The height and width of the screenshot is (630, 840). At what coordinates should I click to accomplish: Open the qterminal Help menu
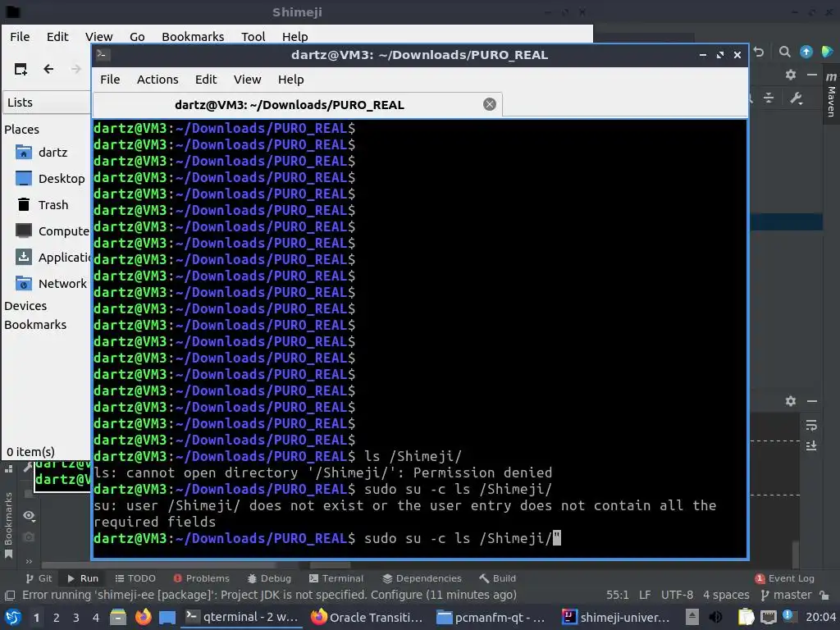[x=291, y=80]
